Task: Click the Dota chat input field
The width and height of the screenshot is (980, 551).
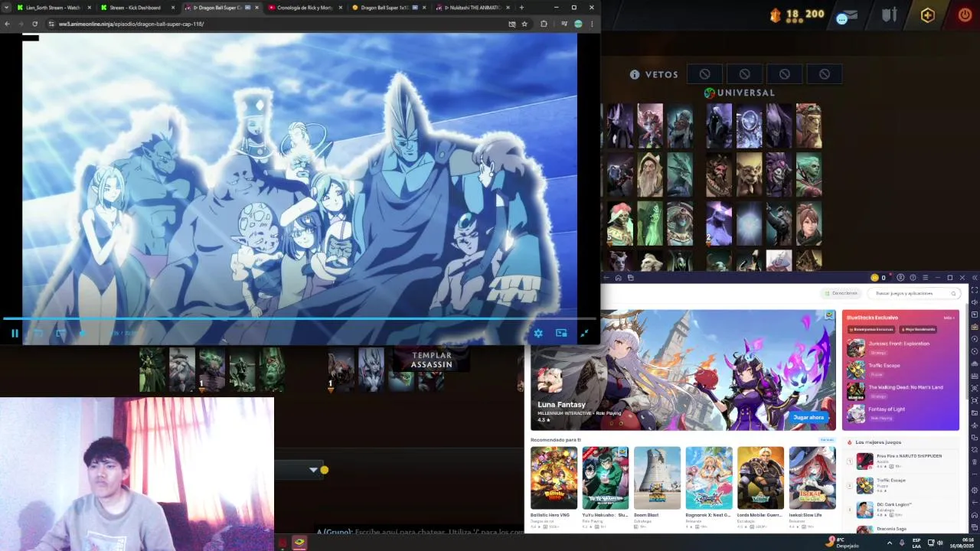Action: coord(420,531)
